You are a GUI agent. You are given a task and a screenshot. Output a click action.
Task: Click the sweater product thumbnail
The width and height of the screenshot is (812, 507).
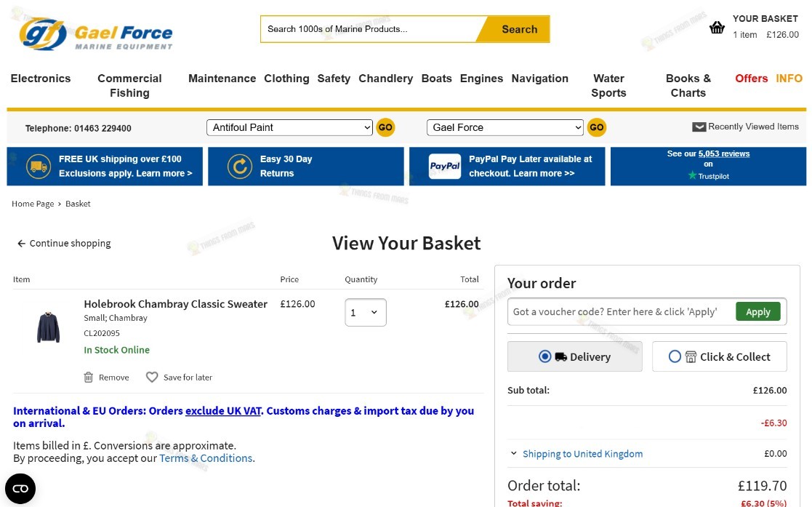pyautogui.click(x=48, y=327)
